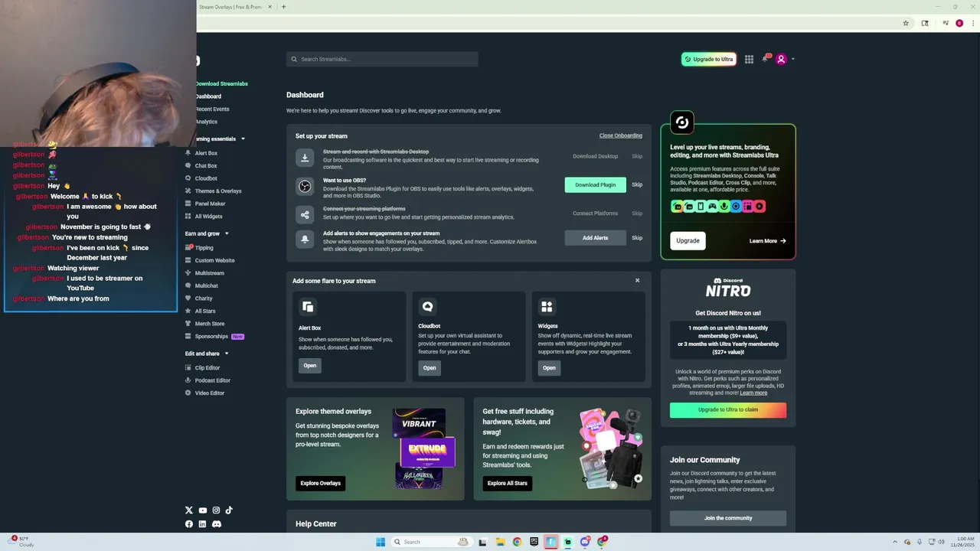Skip the Want to use OBS step

coord(637,184)
